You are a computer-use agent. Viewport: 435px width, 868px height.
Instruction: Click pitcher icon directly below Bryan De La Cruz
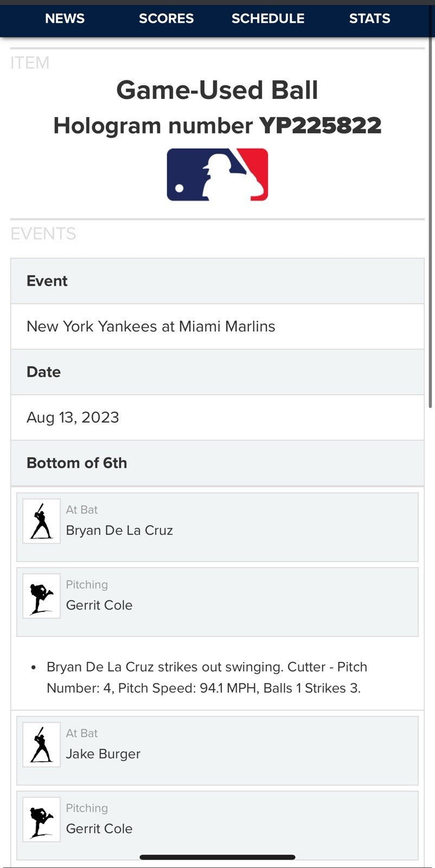click(41, 596)
